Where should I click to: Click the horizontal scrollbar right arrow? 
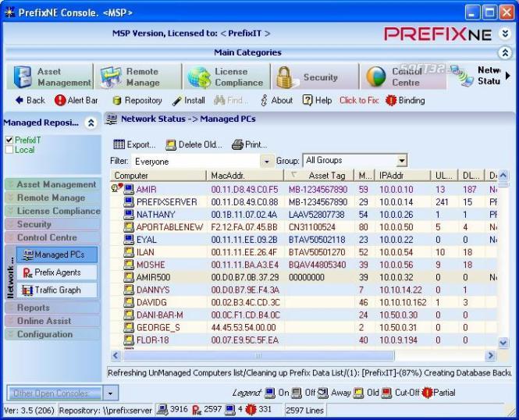click(x=490, y=356)
